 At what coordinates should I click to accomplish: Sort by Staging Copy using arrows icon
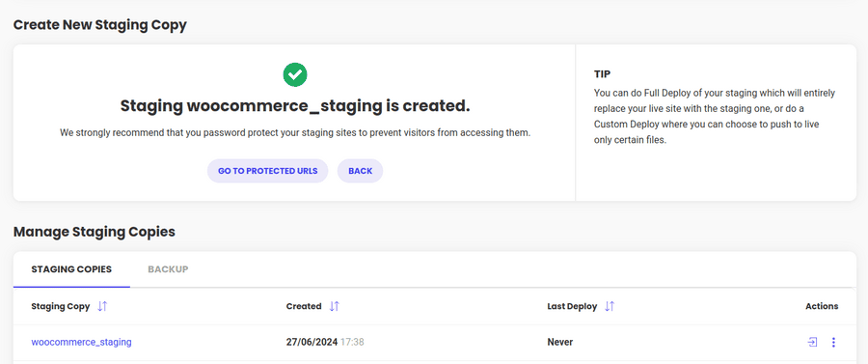102,306
